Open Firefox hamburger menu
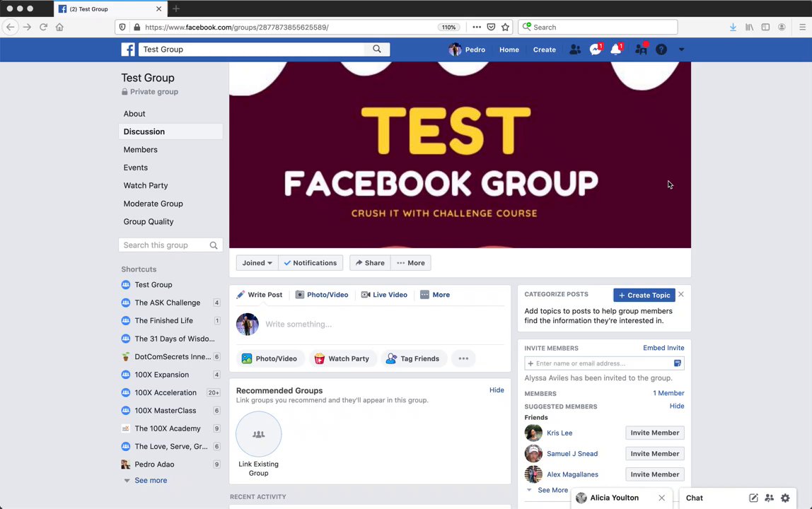The height and width of the screenshot is (509, 812). point(802,27)
